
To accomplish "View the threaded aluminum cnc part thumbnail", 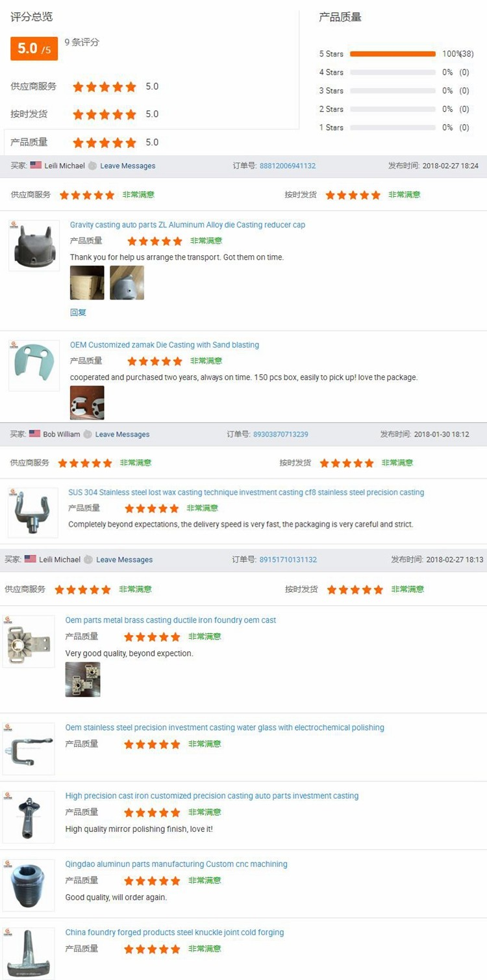I will (x=29, y=885).
